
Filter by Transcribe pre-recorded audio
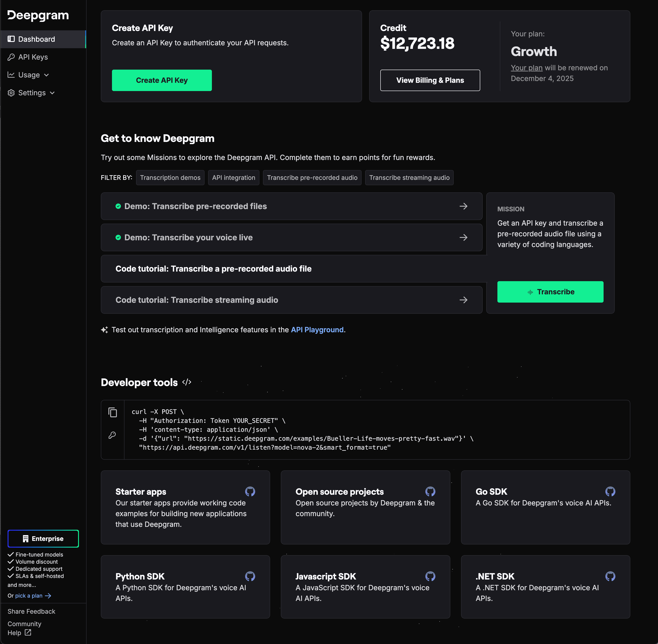(x=312, y=178)
